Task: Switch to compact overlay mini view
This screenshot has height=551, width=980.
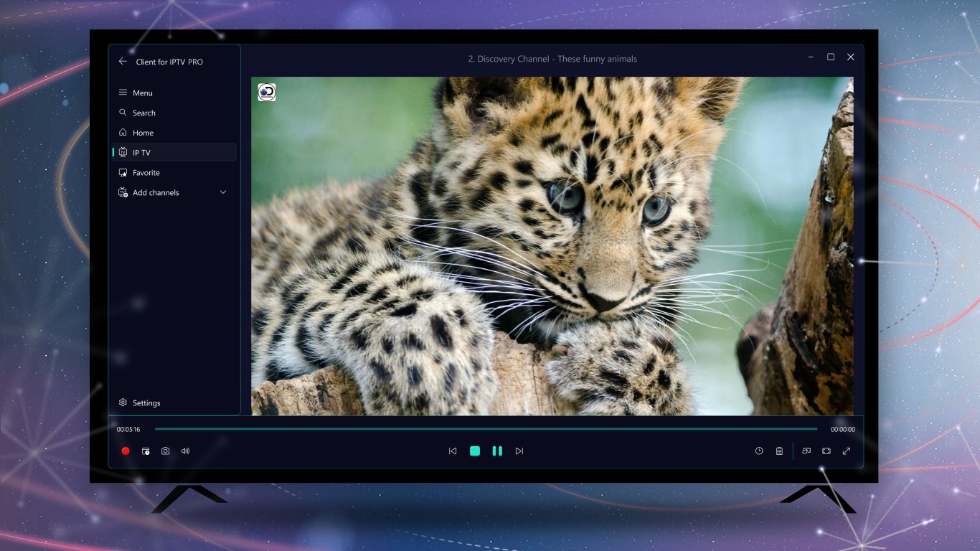Action: pos(806,451)
